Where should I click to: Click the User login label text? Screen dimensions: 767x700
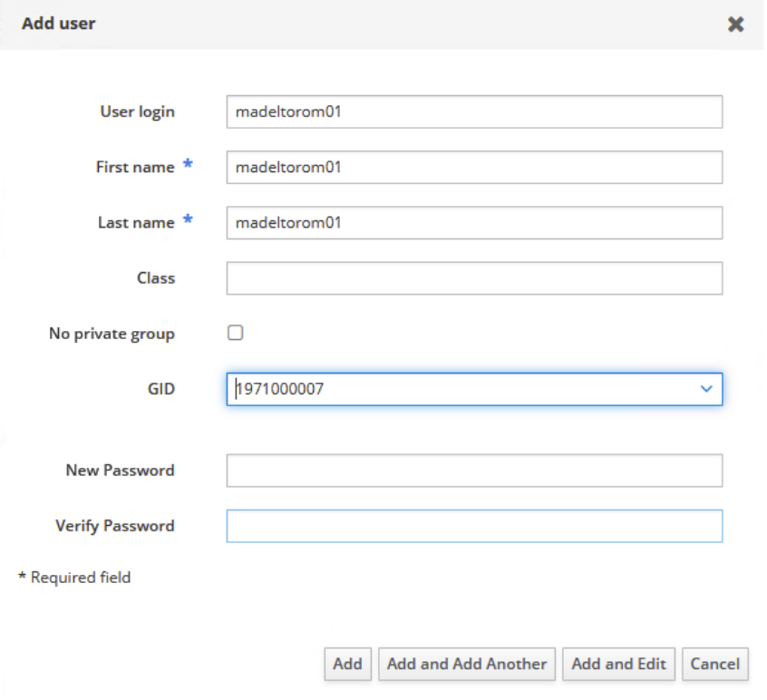[137, 112]
